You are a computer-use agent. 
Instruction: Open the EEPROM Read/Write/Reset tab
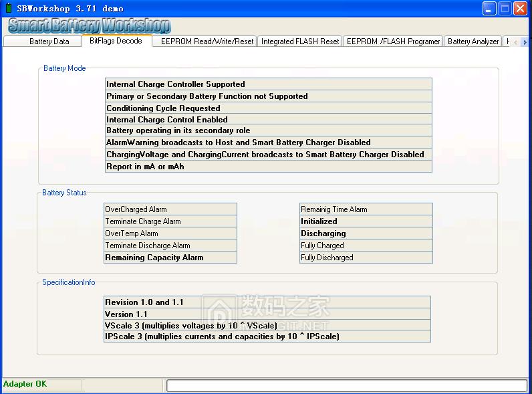(x=207, y=41)
